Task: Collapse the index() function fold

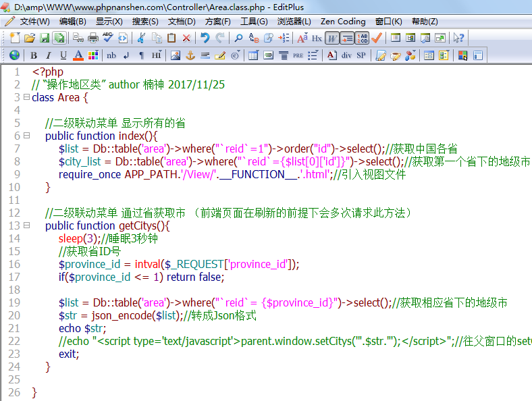Action: tap(26, 136)
